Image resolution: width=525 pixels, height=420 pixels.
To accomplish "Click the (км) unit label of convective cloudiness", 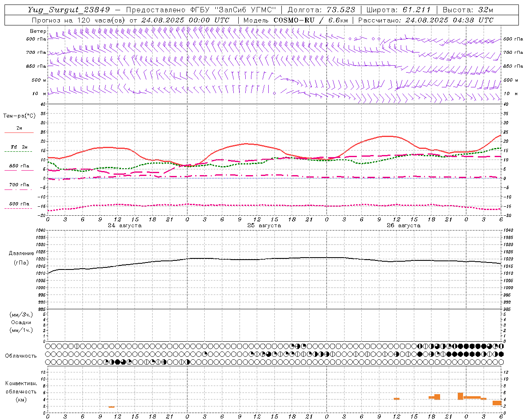I will tap(21, 399).
